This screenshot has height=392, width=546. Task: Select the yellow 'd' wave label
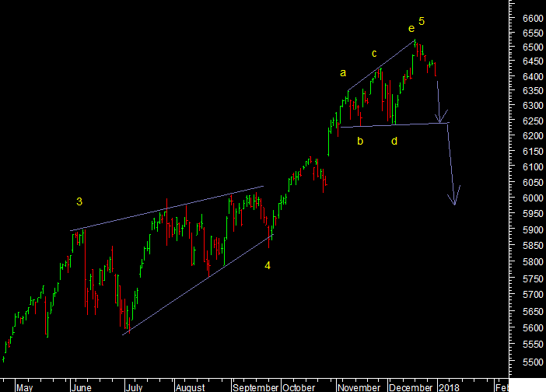pos(394,142)
